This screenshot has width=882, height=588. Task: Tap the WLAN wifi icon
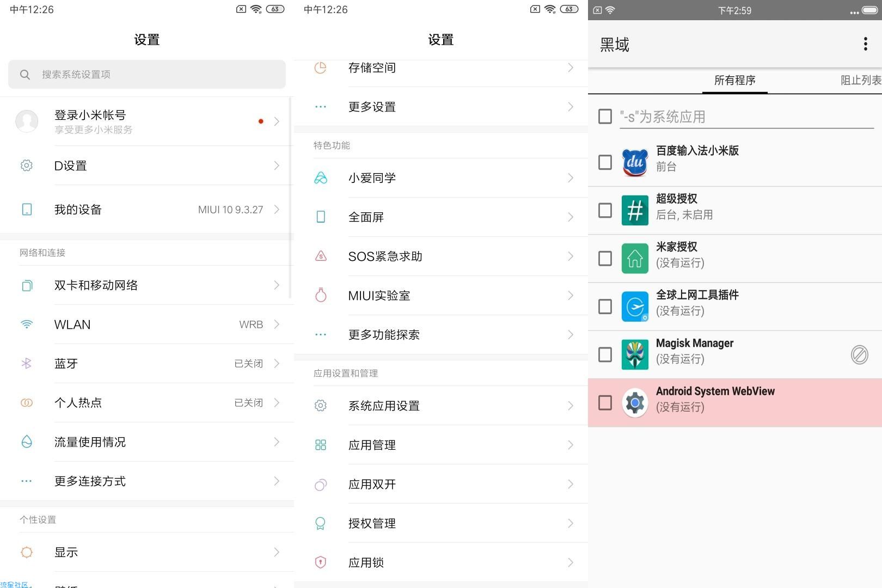pyautogui.click(x=26, y=324)
